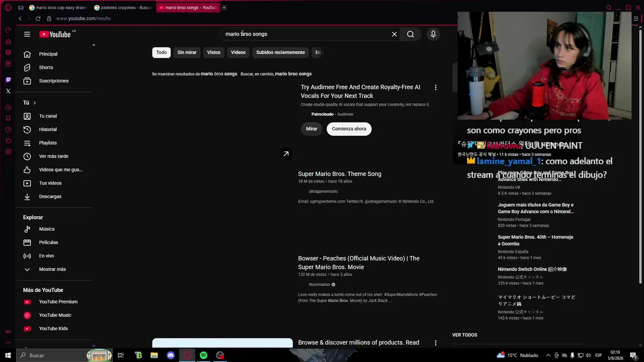Open X (Twitter) from the Opera sidebar
The image size is (644, 362).
click(x=8, y=91)
